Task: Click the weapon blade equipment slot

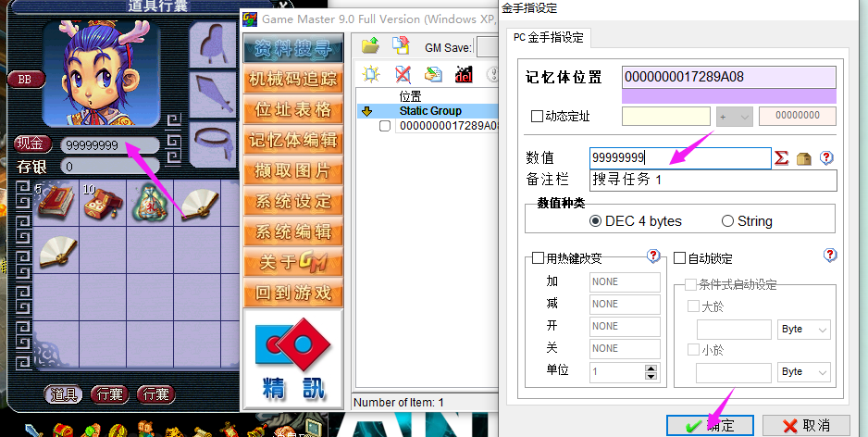Action: pyautogui.click(x=213, y=94)
